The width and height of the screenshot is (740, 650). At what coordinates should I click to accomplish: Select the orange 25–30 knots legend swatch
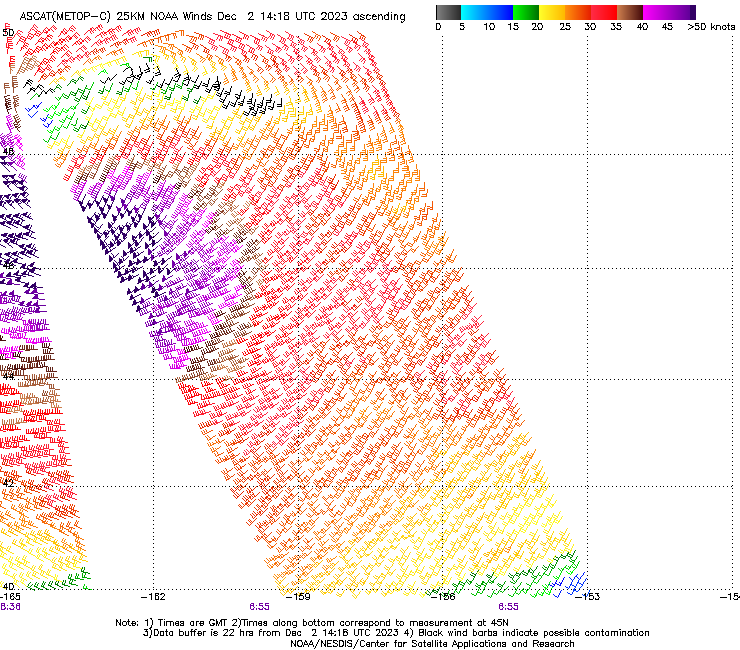pos(578,12)
